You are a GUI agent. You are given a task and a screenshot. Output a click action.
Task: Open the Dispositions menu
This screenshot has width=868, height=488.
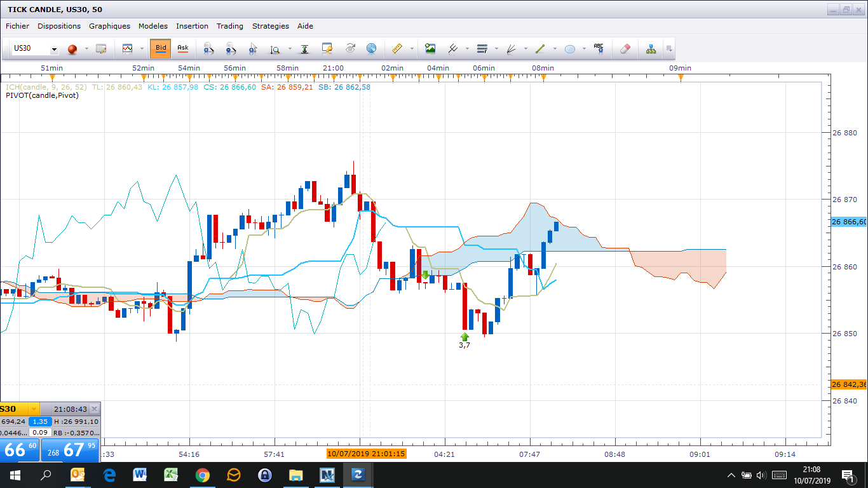59,26
